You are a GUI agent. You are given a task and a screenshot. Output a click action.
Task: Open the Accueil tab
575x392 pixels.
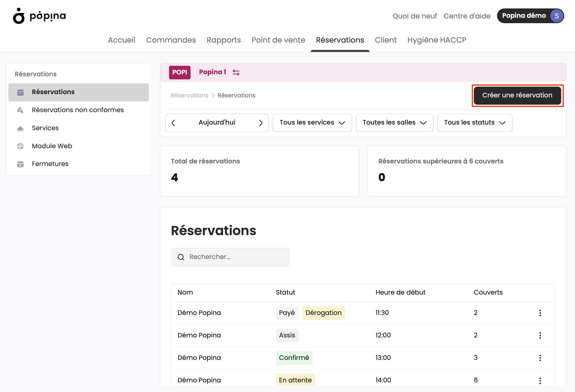click(122, 40)
